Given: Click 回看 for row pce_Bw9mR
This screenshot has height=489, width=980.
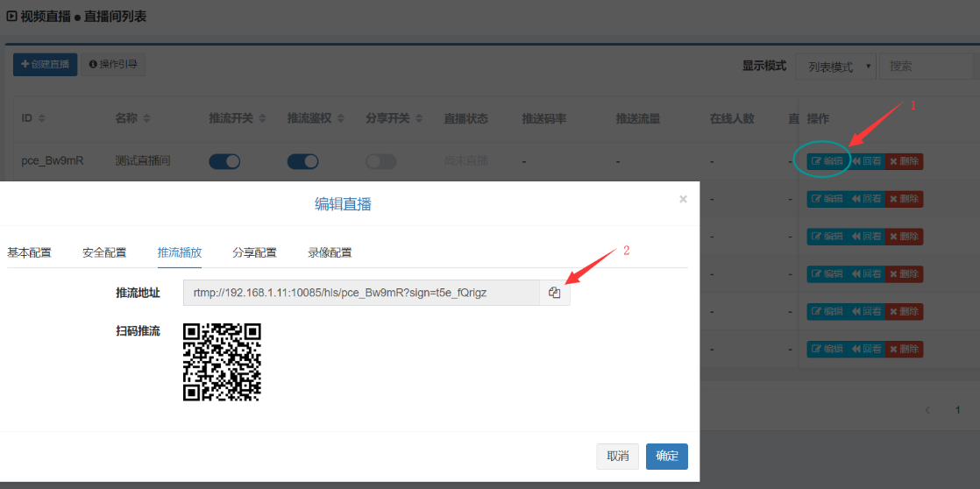Looking at the screenshot, I should (x=866, y=161).
